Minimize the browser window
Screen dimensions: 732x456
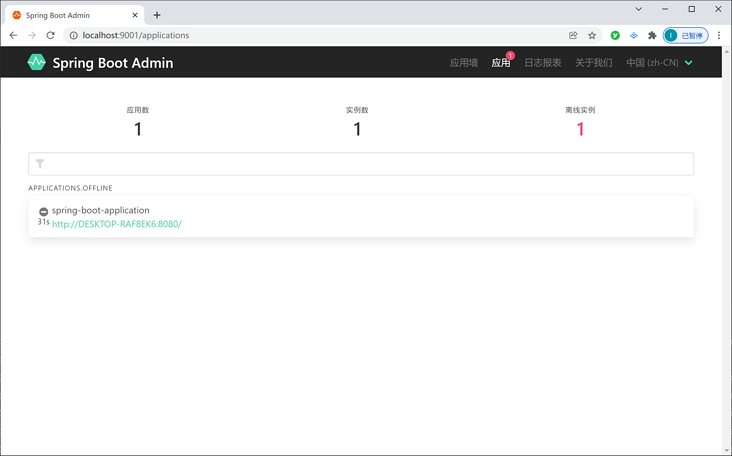[x=665, y=9]
